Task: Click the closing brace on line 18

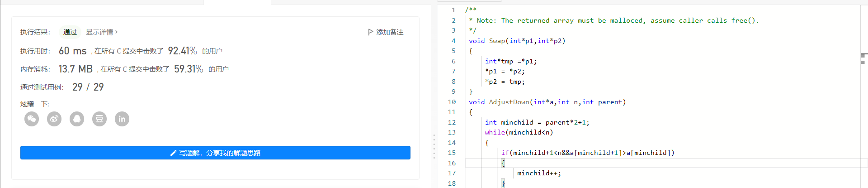Action: tap(503, 183)
